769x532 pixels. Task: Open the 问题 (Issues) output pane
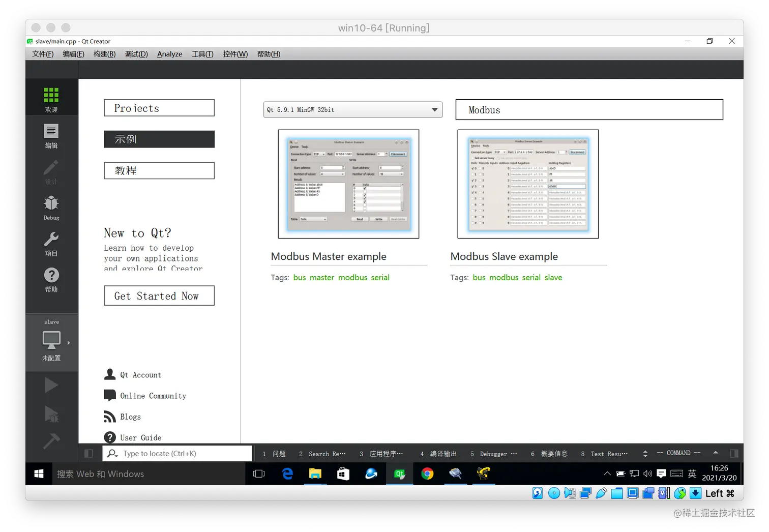click(274, 454)
